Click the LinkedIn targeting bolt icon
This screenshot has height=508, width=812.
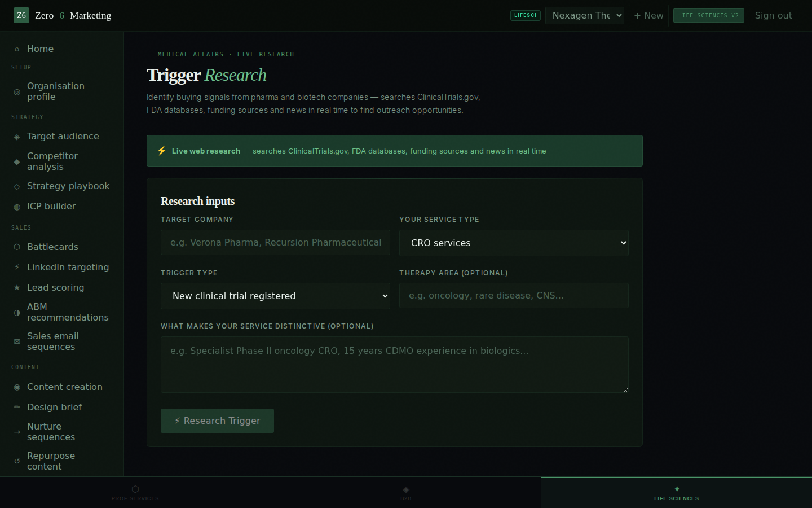pos(17,268)
